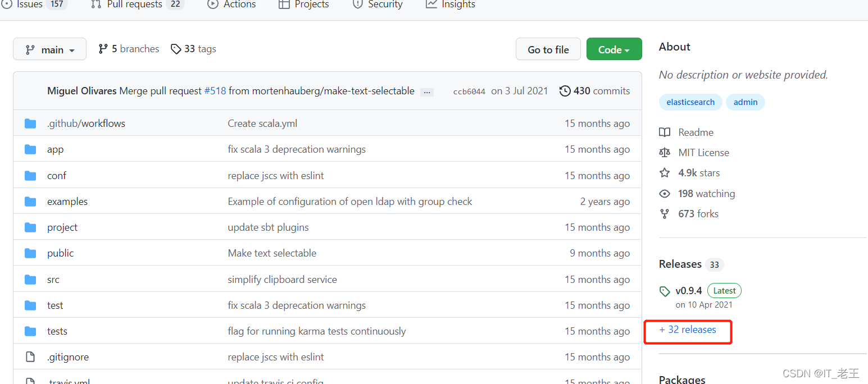The height and width of the screenshot is (384, 868).
Task: Click the fork icon beside 673 forks
Action: (665, 214)
